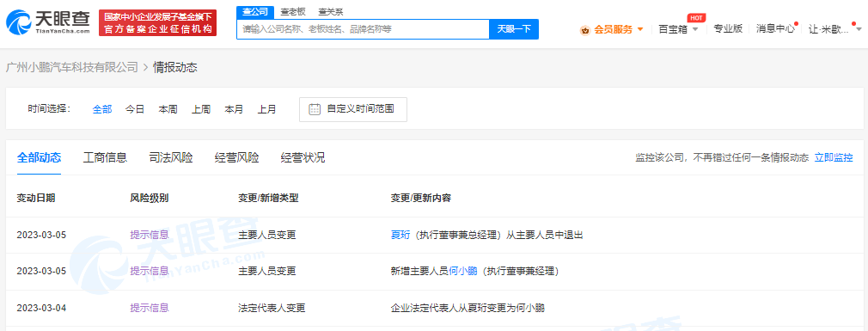
Task: Click the HOT badge above 百宝箱
Action: pos(696,18)
